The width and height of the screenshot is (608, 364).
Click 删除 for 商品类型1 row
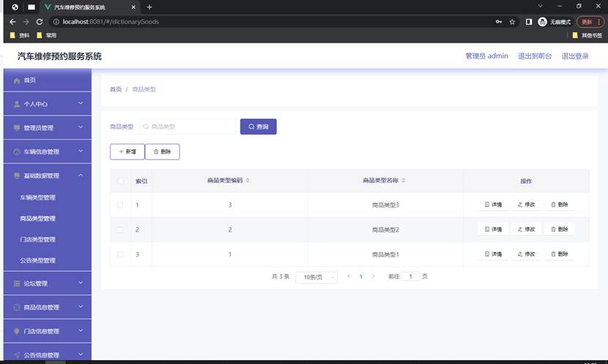(560, 254)
